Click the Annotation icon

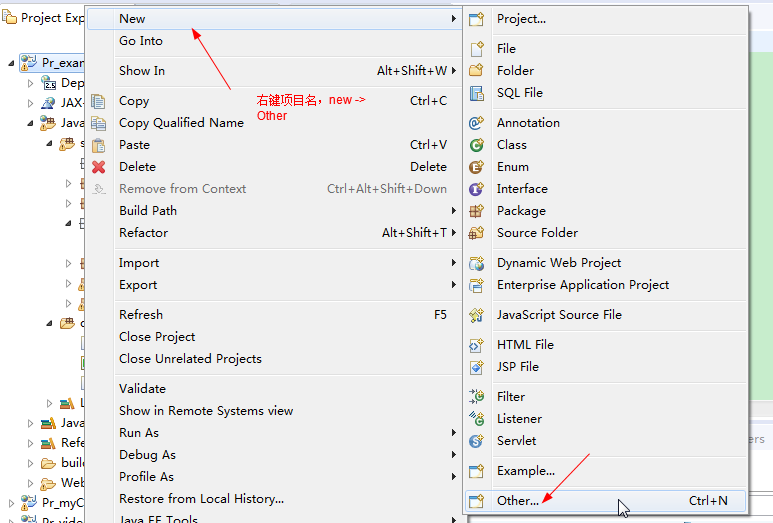[476, 123]
